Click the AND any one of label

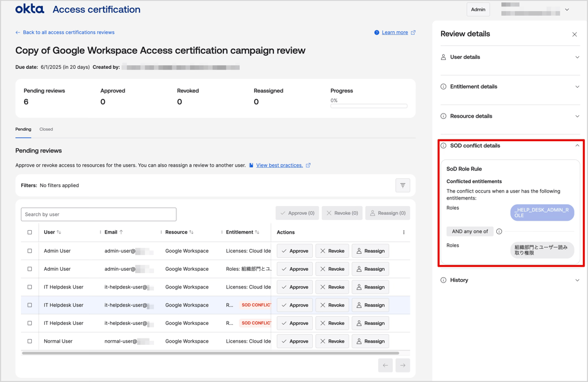[470, 231]
